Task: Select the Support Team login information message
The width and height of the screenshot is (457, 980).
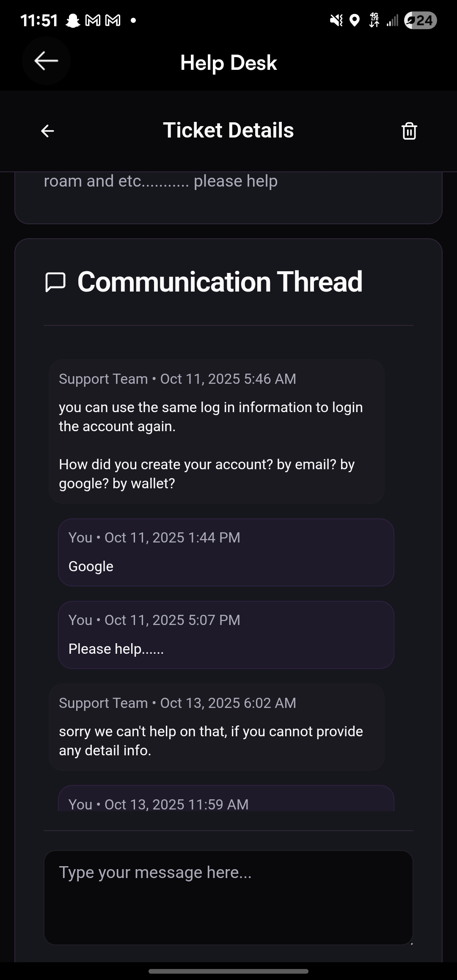Action: [216, 431]
